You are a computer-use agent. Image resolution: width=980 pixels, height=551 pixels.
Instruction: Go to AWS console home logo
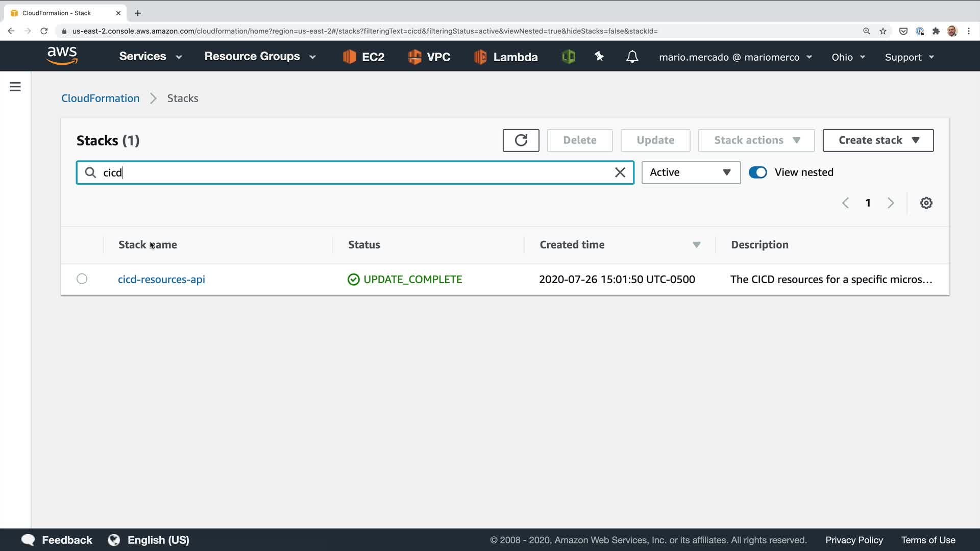click(62, 56)
